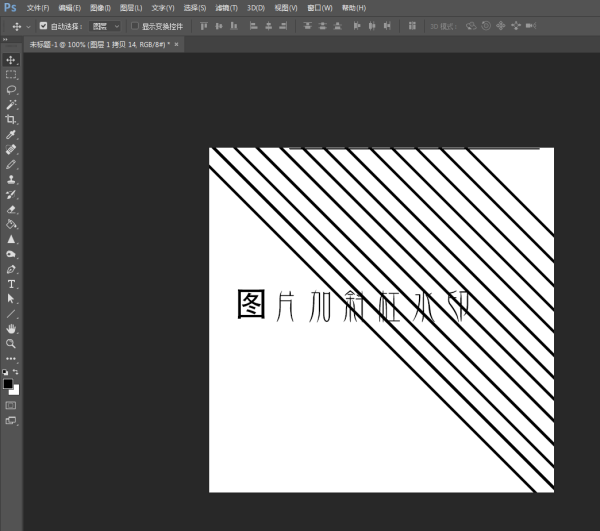Open the extra tools ellipsis menu
Image resolution: width=600 pixels, height=531 pixels.
pos(11,359)
